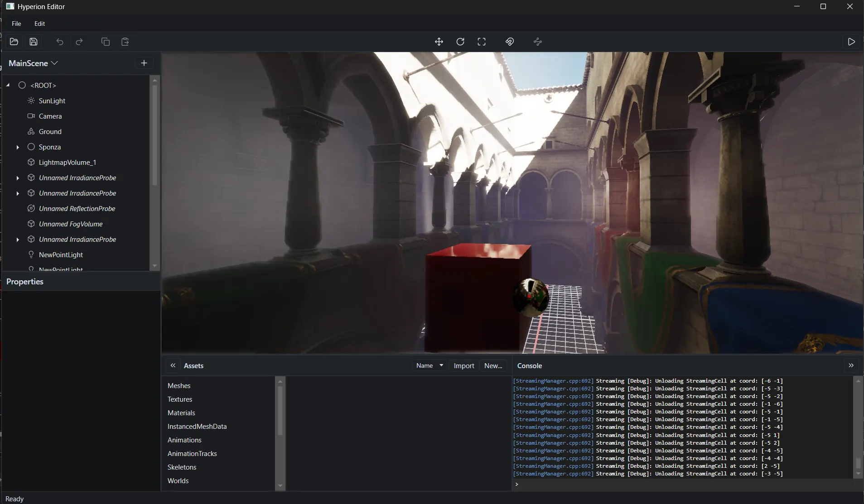The image size is (864, 504).
Task: Copy selection using toolbar copy icon
Action: pos(106,42)
